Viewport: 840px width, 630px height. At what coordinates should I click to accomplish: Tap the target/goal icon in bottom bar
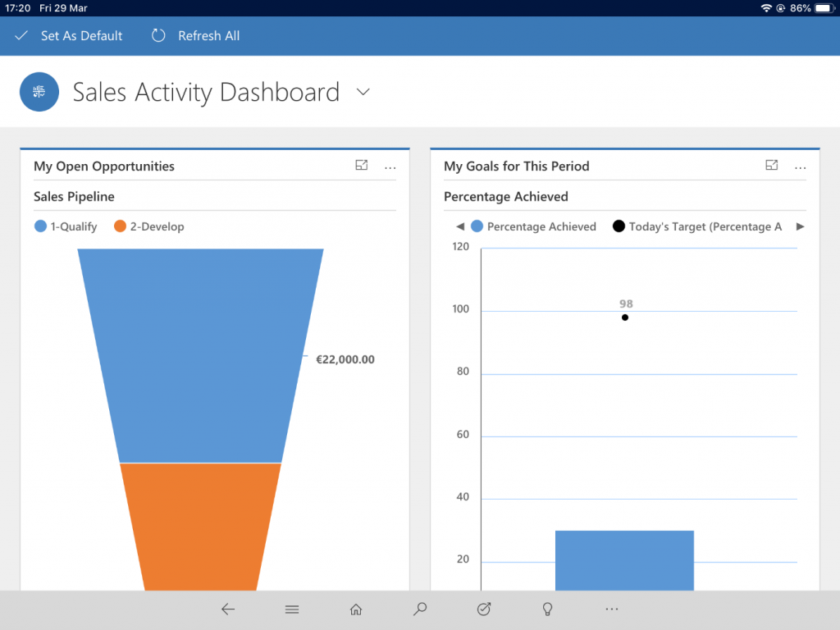tap(484, 609)
